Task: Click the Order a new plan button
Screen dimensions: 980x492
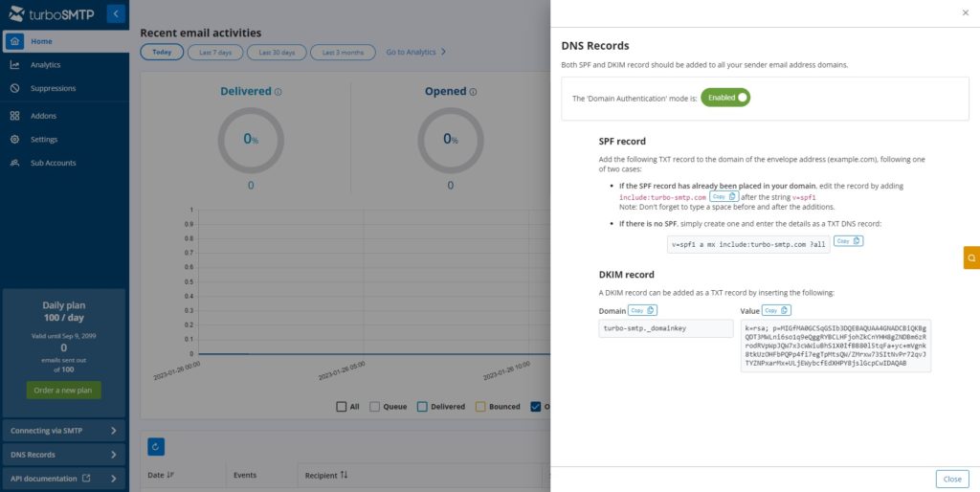Action: coord(63,391)
